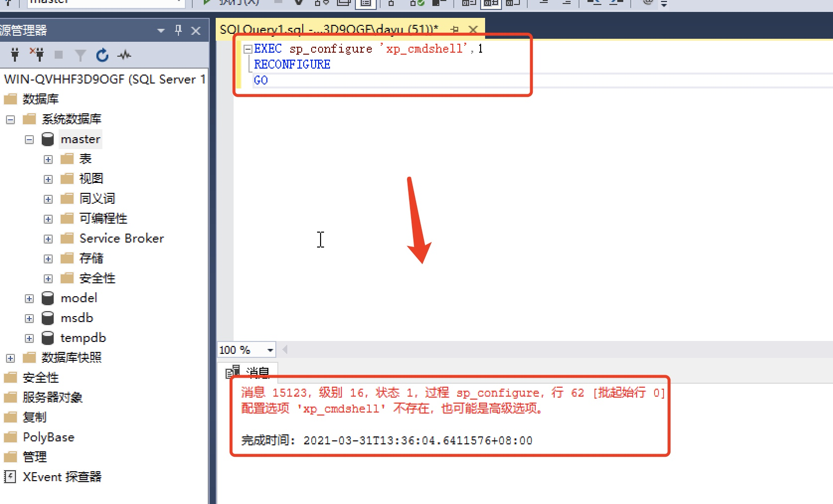Expand the tempdb database node
This screenshot has height=504, width=833.
click(x=29, y=338)
